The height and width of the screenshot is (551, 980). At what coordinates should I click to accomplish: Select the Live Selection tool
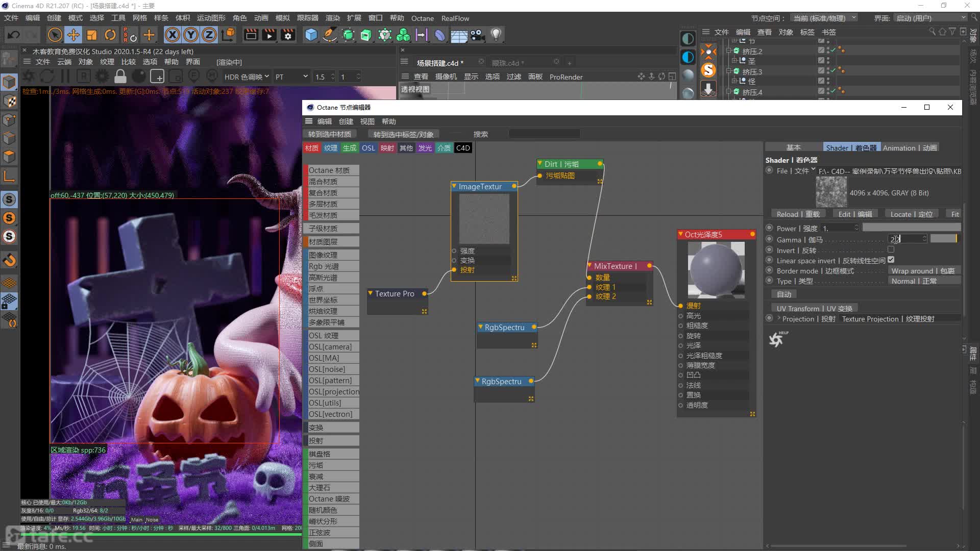coord(55,35)
